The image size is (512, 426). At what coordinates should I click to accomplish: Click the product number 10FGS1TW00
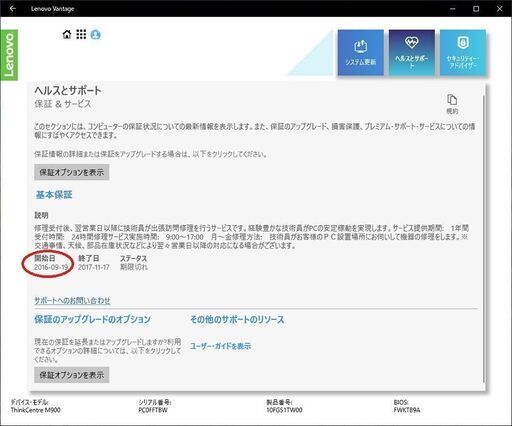(284, 410)
